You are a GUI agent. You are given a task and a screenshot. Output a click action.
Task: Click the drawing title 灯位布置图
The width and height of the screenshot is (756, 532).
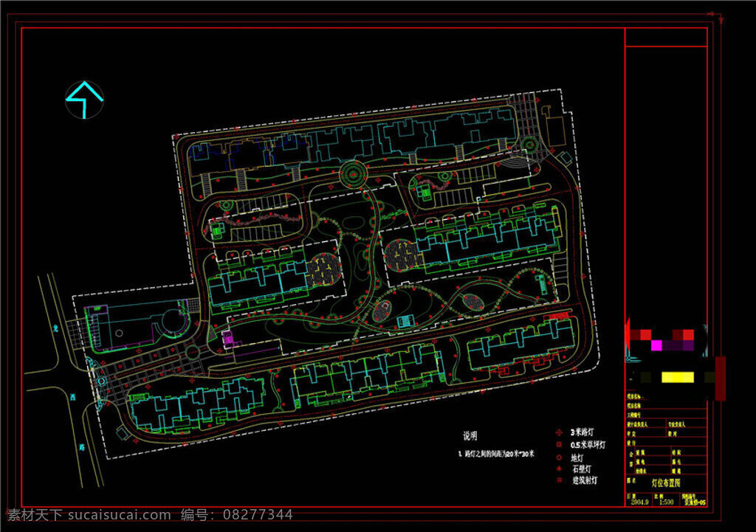click(x=666, y=483)
